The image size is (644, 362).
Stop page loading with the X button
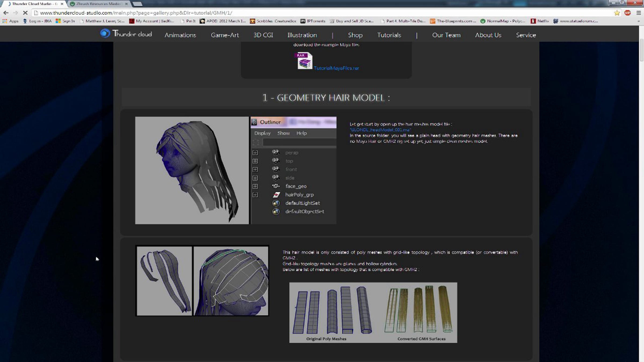tap(25, 13)
